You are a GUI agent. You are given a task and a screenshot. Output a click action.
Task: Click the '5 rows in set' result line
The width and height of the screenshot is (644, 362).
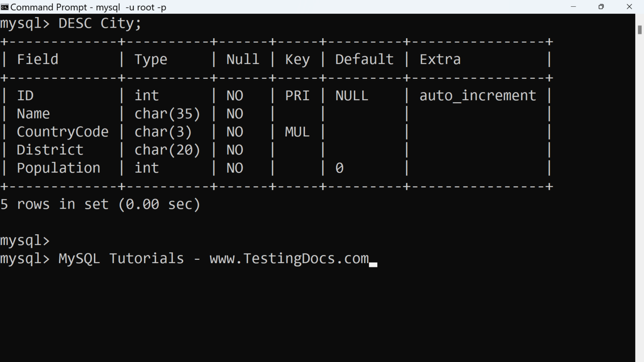pos(100,204)
